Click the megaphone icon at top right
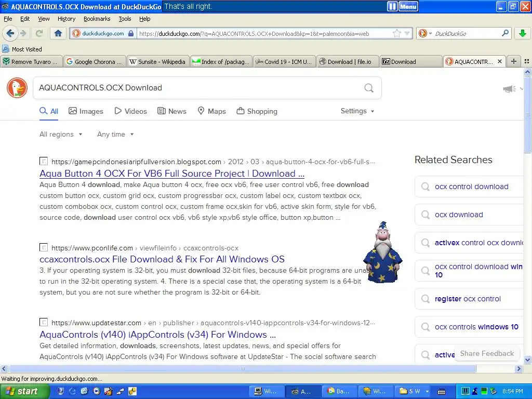532x399 pixels. [509, 89]
